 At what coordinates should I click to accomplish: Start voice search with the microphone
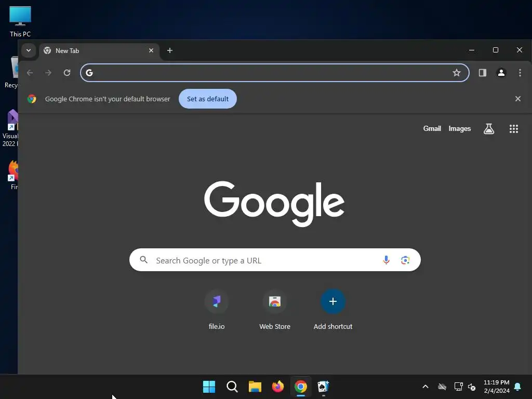[x=386, y=260]
